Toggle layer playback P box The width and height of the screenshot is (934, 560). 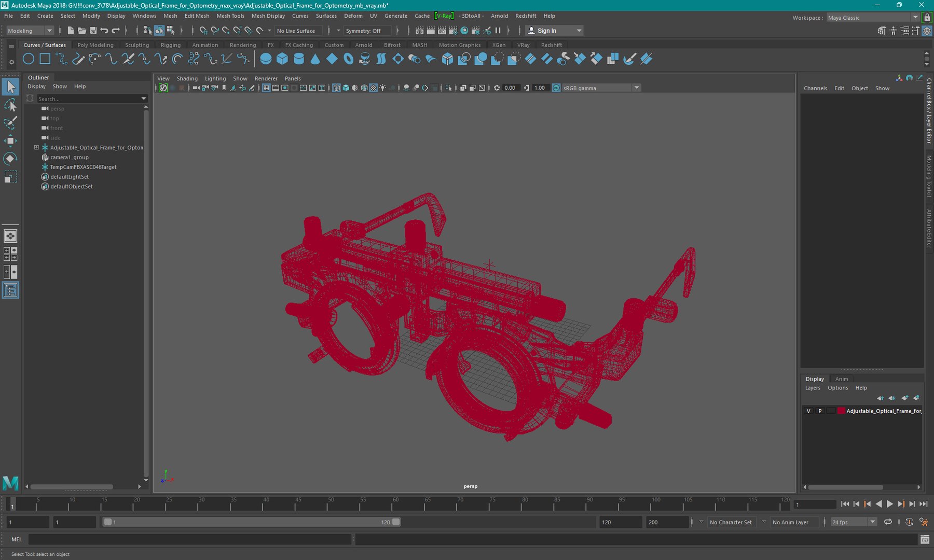click(x=820, y=411)
